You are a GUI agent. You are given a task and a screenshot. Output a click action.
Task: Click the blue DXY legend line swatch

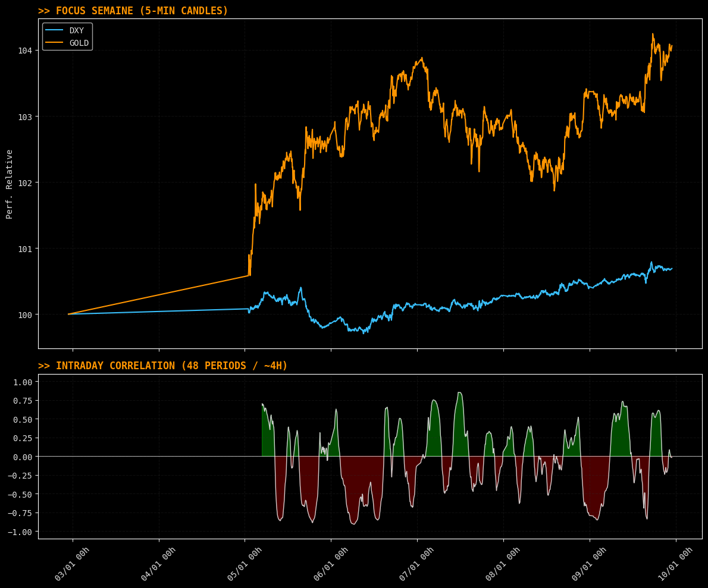[x=54, y=30]
